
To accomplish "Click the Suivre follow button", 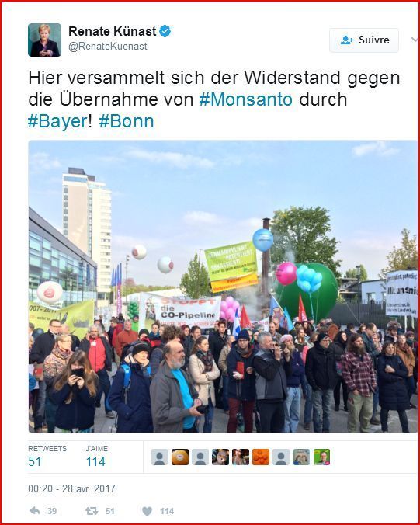I will (364, 40).
